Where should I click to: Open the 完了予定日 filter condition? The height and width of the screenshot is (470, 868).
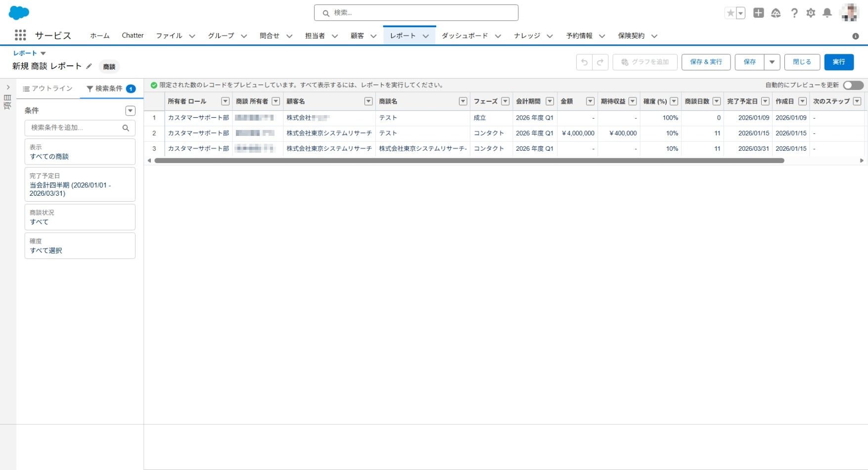click(80, 184)
